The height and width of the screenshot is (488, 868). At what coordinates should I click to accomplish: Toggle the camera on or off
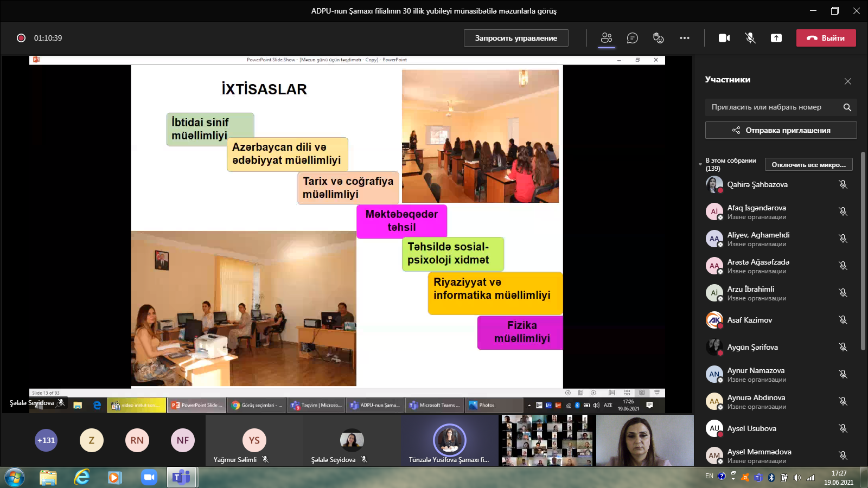pyautogui.click(x=724, y=38)
